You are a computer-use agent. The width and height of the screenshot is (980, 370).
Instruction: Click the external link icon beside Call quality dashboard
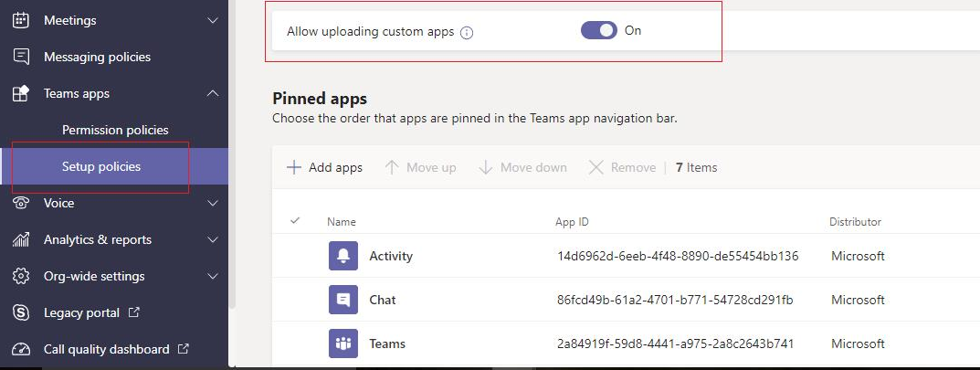pyautogui.click(x=184, y=349)
